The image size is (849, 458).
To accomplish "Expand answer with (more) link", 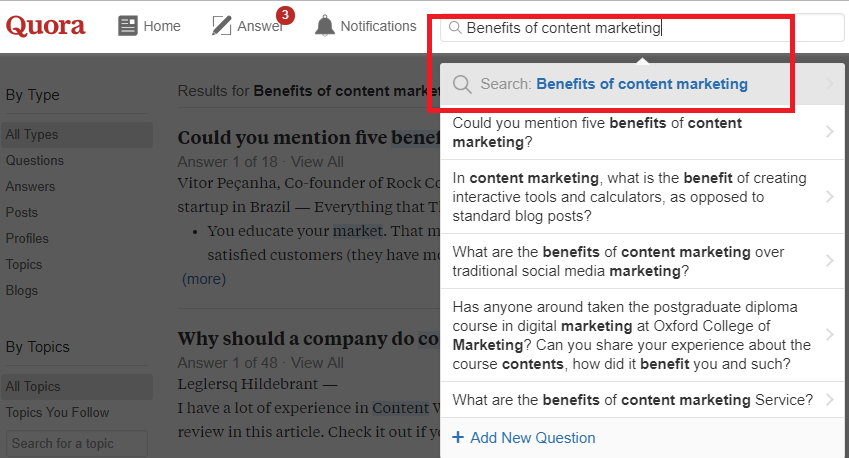I will (204, 279).
